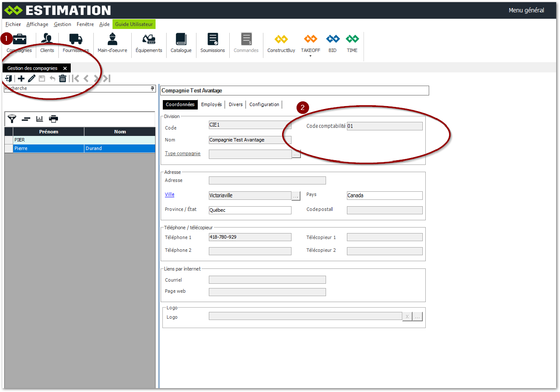Viewport: 560px width, 392px height.
Task: Open the Fournisseurs truck icon
Action: [75, 43]
